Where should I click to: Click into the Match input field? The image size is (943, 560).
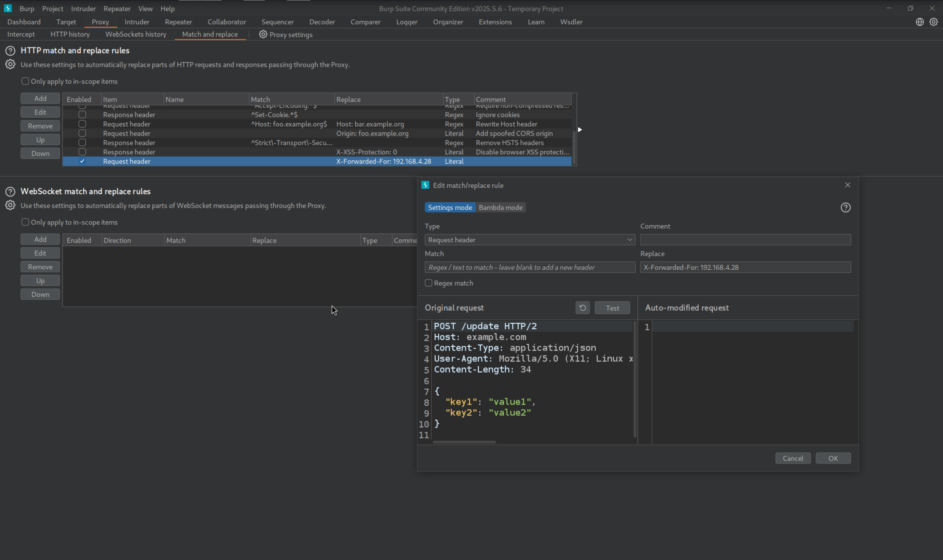tap(529, 267)
